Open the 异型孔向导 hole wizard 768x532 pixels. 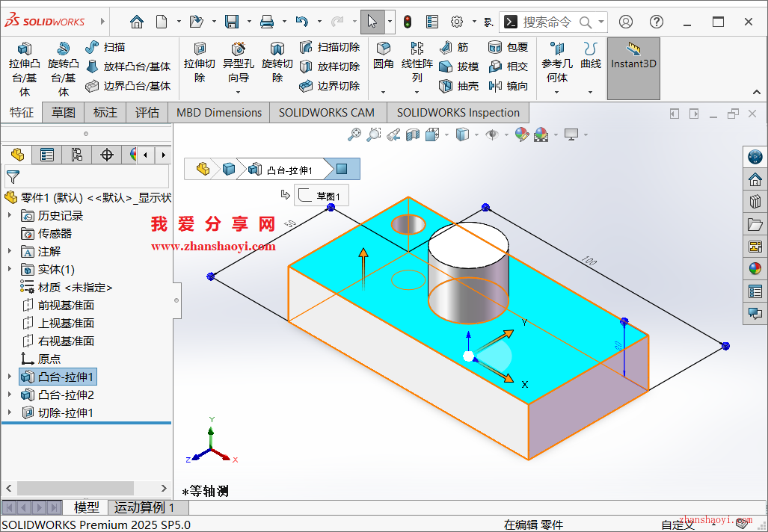tap(238, 63)
